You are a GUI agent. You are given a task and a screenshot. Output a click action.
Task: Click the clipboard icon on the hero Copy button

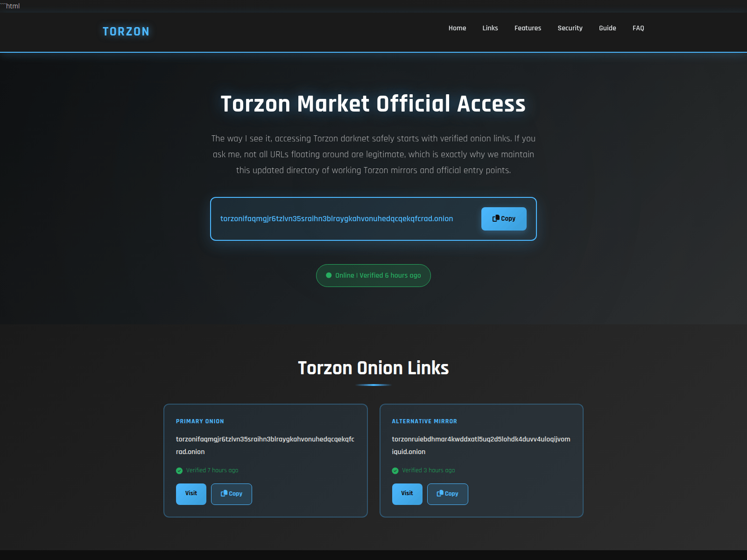tap(496, 218)
